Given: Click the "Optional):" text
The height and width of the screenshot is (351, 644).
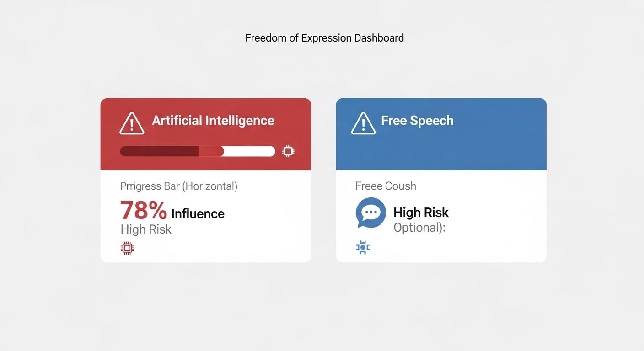Looking at the screenshot, I should point(419,227).
